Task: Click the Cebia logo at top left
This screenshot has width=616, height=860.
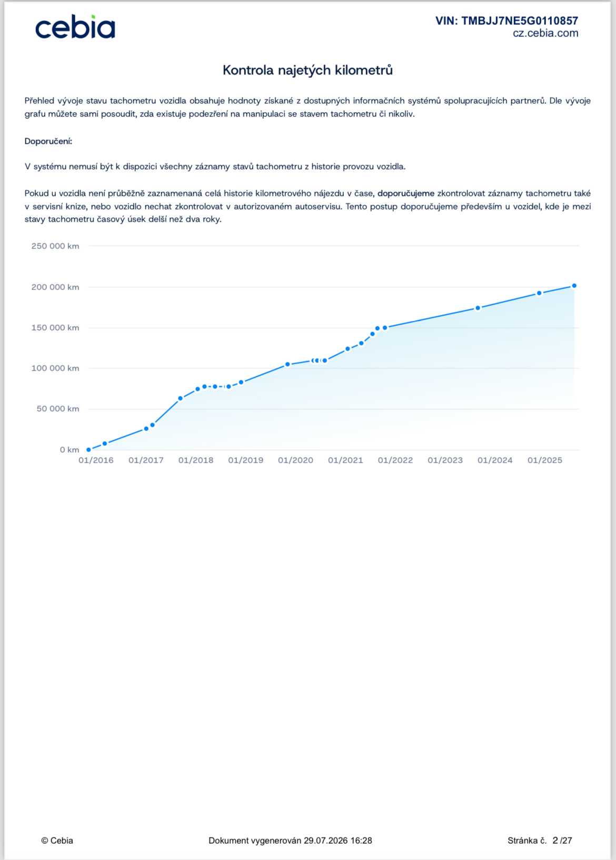Action: click(x=75, y=27)
